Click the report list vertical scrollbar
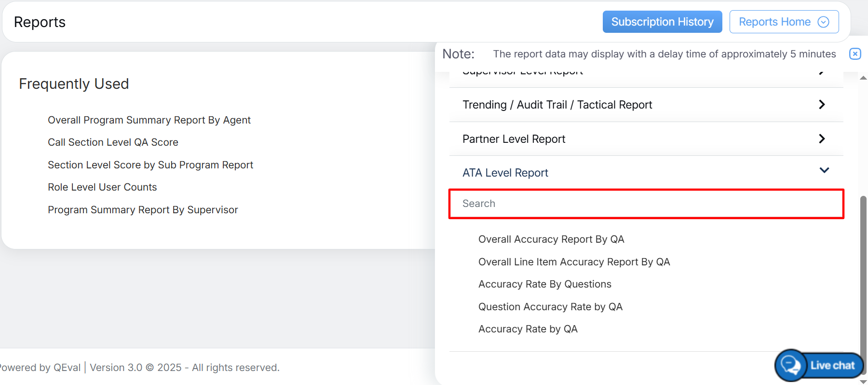868x385 pixels. tap(863, 270)
